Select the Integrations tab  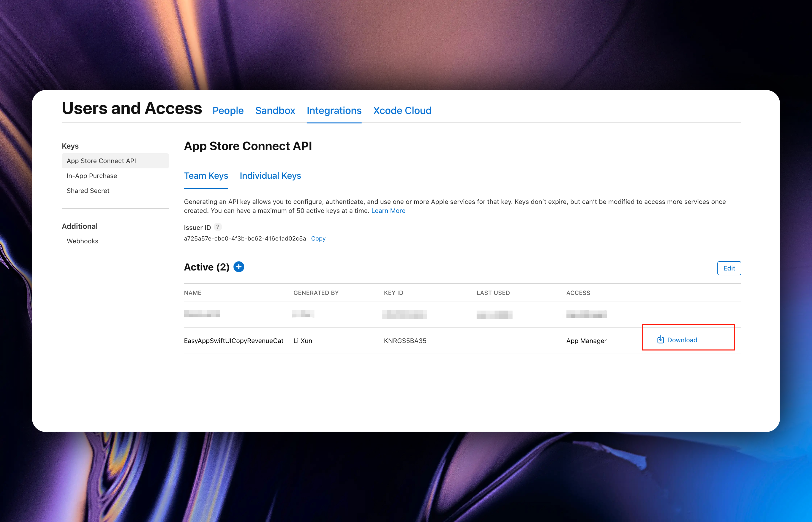coord(334,110)
